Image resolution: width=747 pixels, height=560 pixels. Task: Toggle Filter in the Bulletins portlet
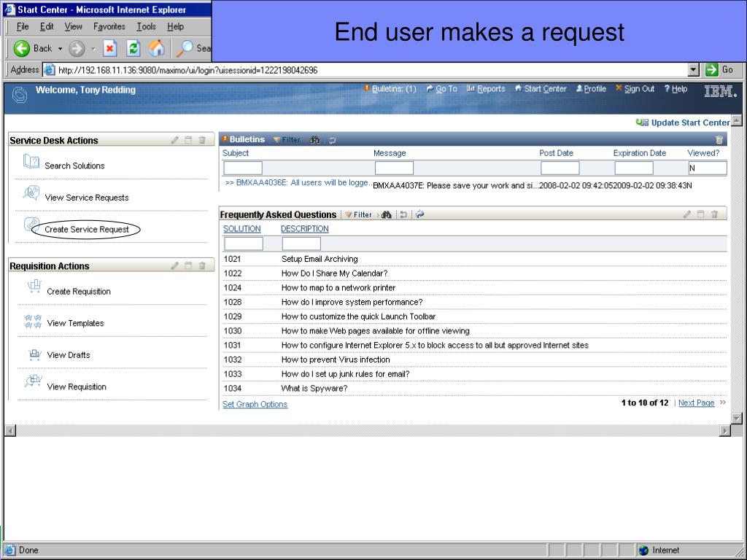click(x=287, y=140)
